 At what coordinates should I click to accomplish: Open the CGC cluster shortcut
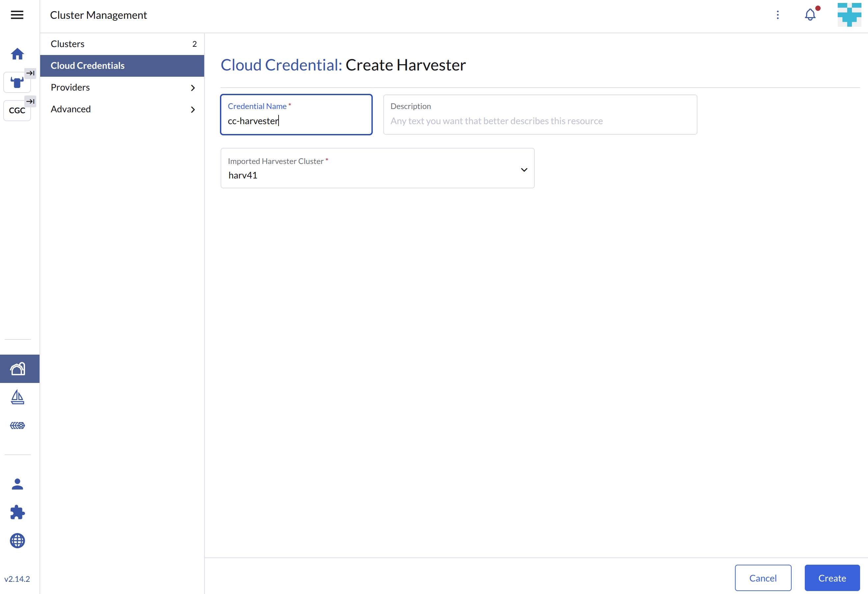tap(17, 111)
